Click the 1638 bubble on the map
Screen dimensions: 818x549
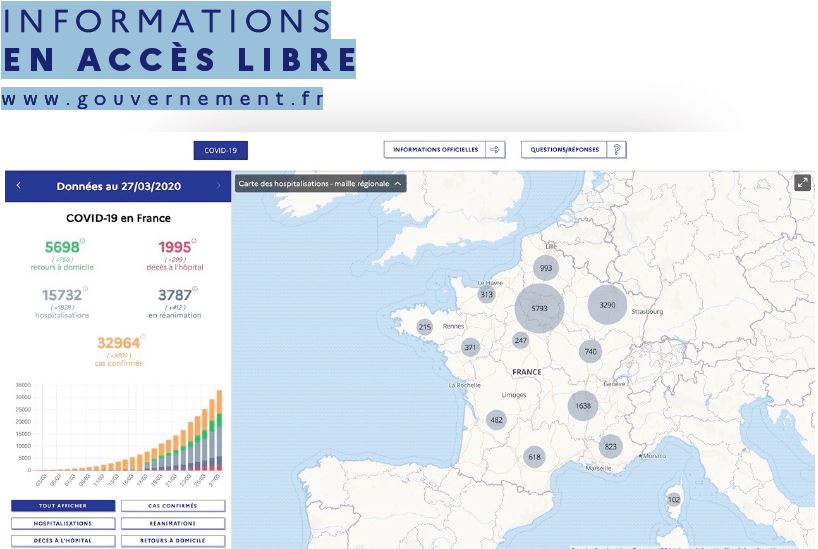[583, 405]
